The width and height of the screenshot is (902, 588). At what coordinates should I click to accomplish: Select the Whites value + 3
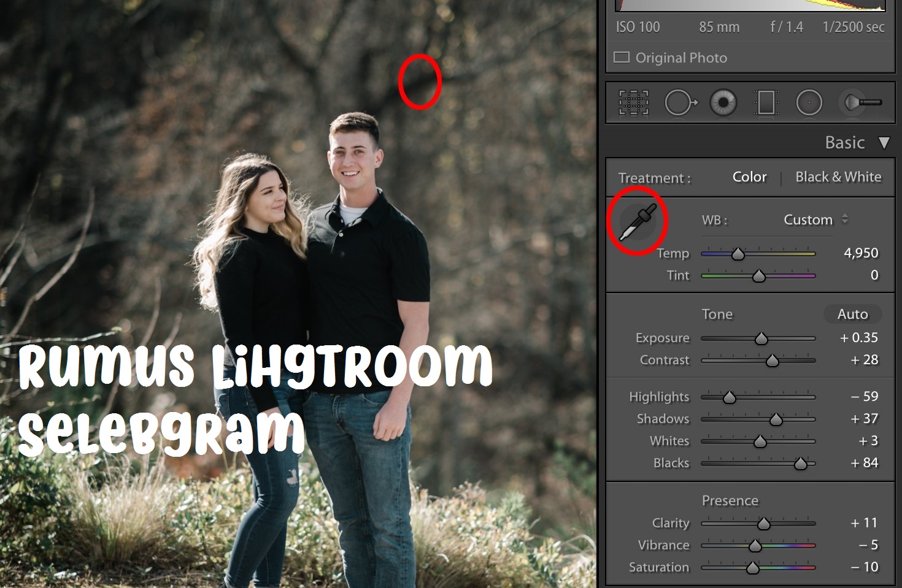coord(868,440)
